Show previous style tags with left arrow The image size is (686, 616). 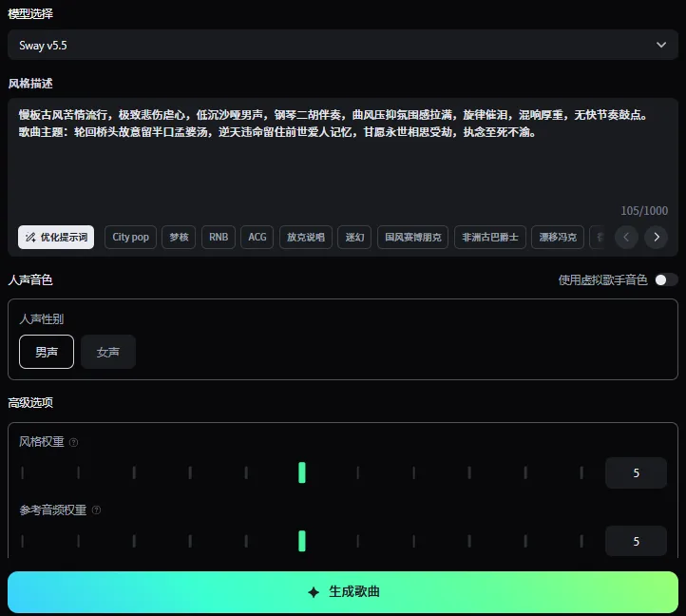pos(626,238)
